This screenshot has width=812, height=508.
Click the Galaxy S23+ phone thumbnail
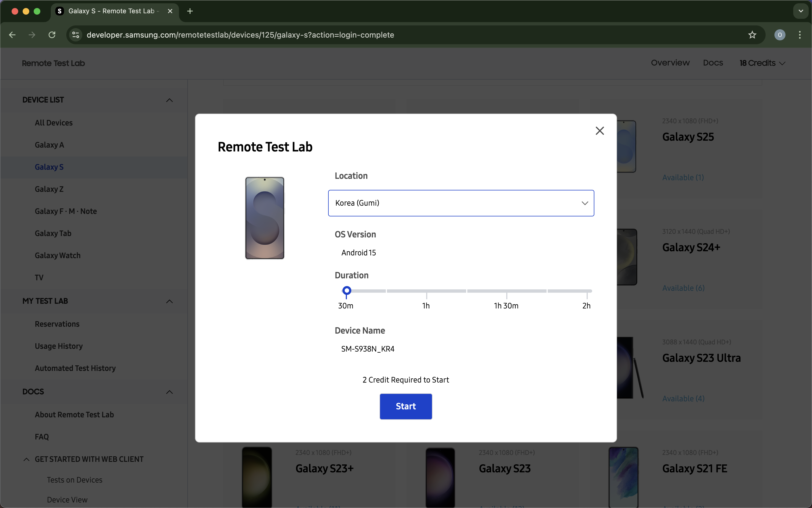pyautogui.click(x=257, y=477)
